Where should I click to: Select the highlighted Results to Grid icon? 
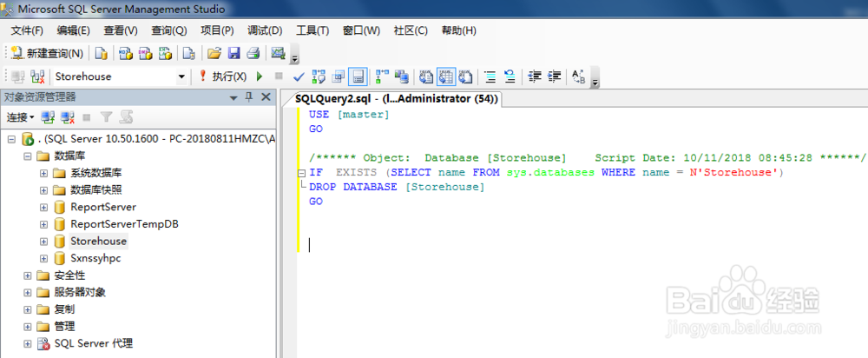point(445,76)
